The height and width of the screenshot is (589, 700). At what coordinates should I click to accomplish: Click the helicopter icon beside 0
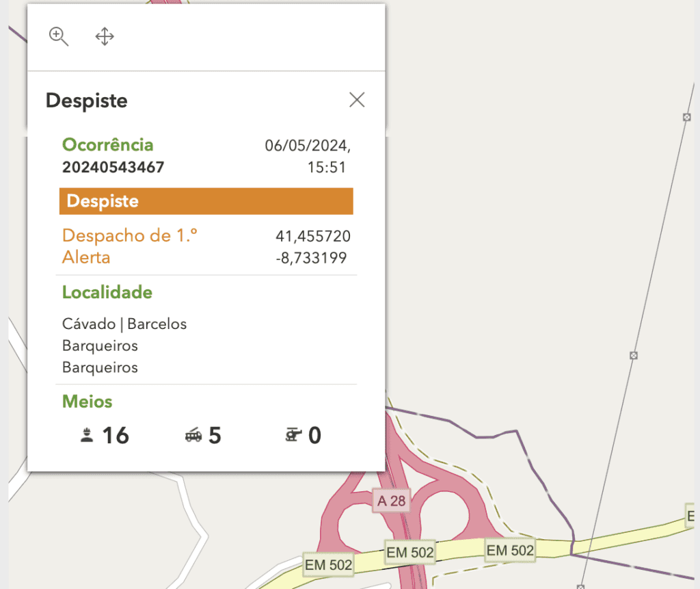[x=293, y=436]
